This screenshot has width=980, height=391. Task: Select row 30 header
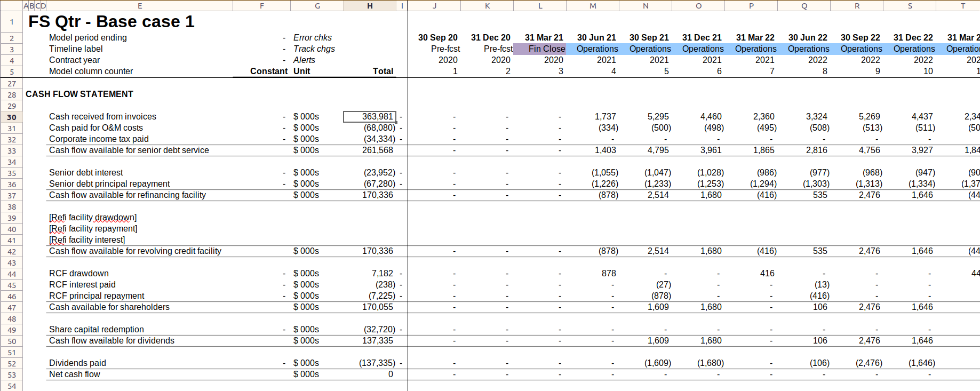11,117
